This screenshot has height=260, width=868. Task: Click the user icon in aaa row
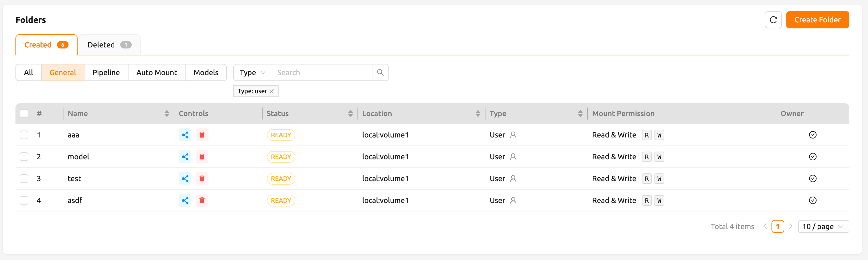coord(513,135)
